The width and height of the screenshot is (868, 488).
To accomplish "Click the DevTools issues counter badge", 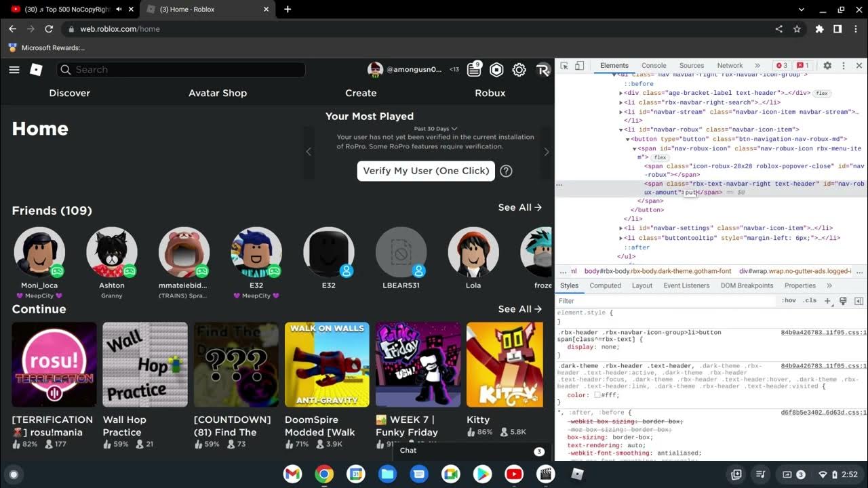I will (803, 66).
